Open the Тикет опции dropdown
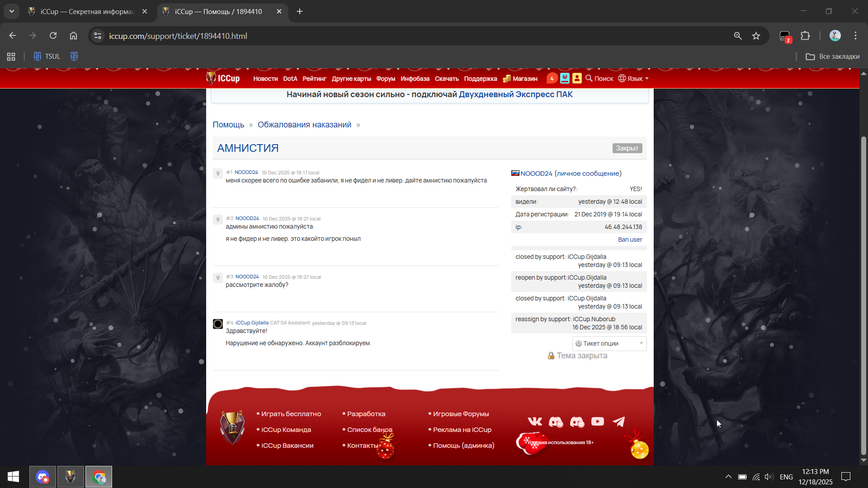Viewport: 868px width, 488px height. [609, 343]
